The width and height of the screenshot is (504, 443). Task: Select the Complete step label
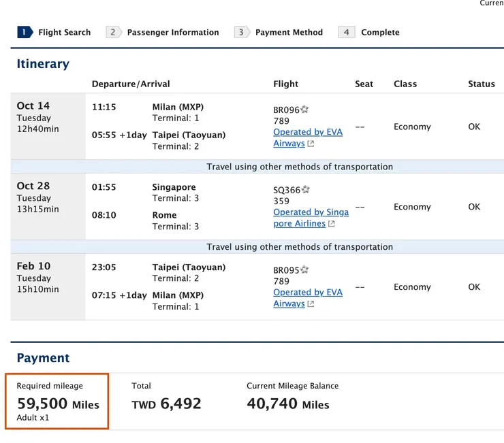pyautogui.click(x=380, y=32)
